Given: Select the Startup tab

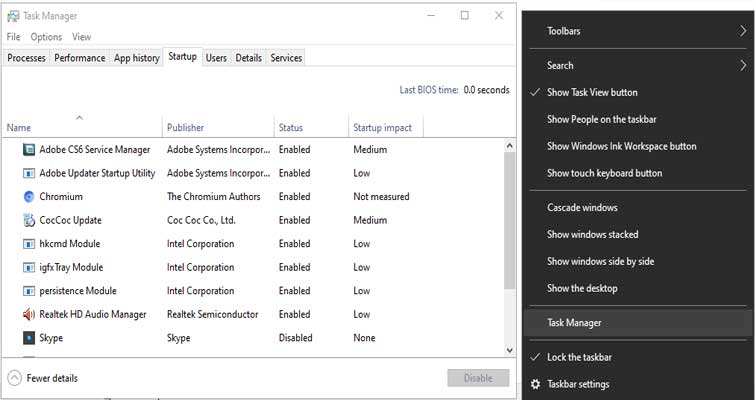Looking at the screenshot, I should point(182,57).
